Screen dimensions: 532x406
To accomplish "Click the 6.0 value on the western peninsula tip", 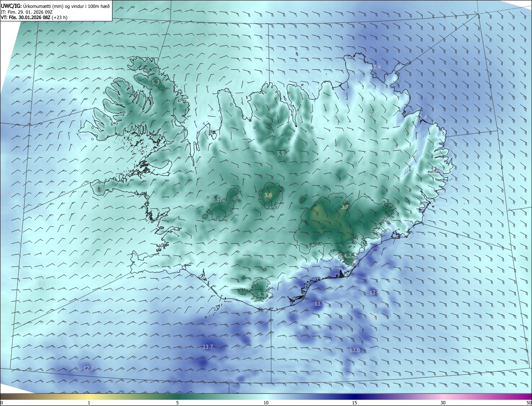I will (x=99, y=189).
